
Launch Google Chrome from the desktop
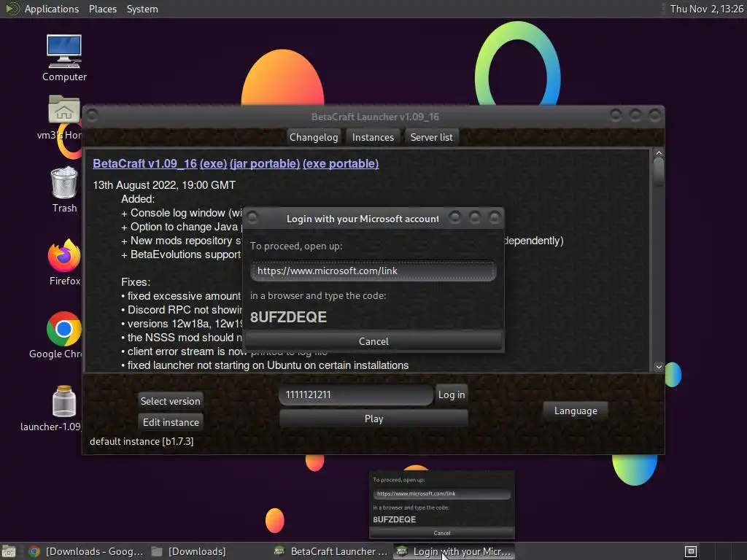[x=63, y=335]
